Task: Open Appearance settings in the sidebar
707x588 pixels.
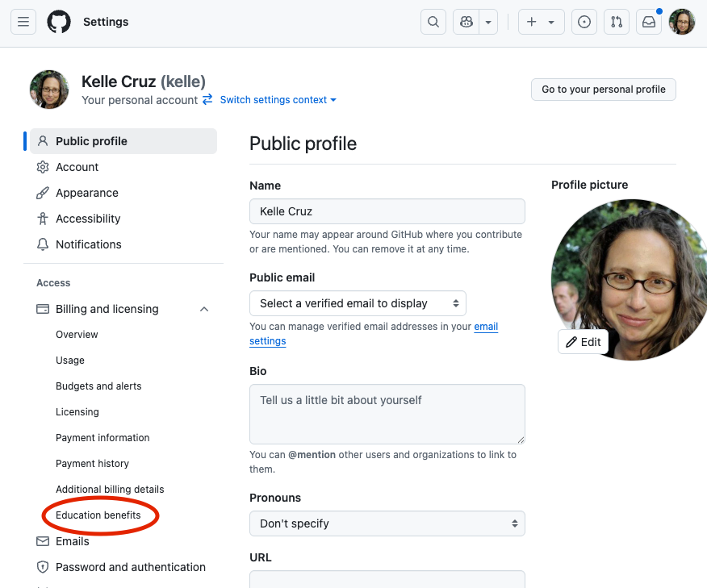Action: [123, 193]
